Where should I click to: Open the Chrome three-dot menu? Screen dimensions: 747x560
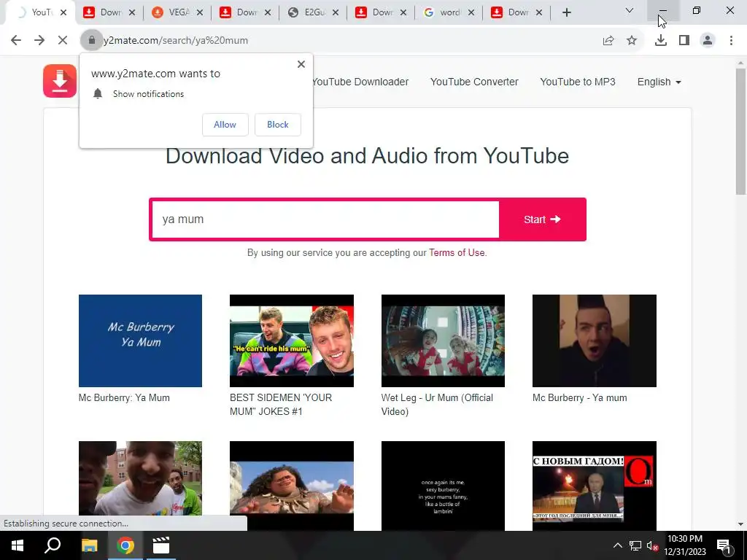tap(731, 41)
